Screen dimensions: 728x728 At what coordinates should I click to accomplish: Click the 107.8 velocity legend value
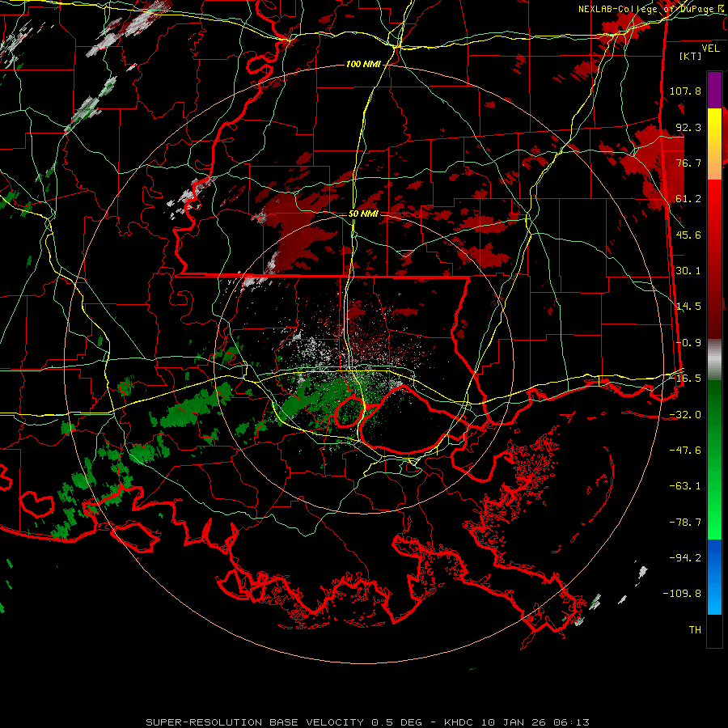click(685, 91)
